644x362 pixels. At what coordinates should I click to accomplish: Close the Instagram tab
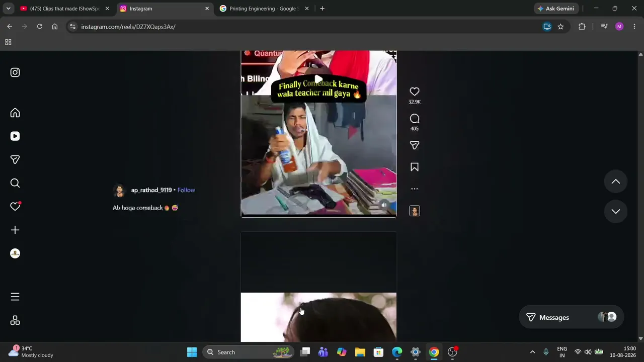(207, 9)
